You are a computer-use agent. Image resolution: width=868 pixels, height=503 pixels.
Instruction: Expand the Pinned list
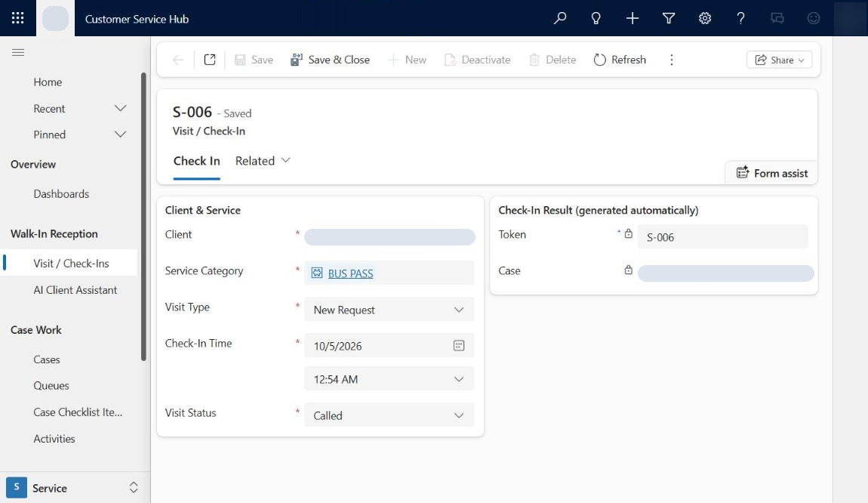click(120, 134)
